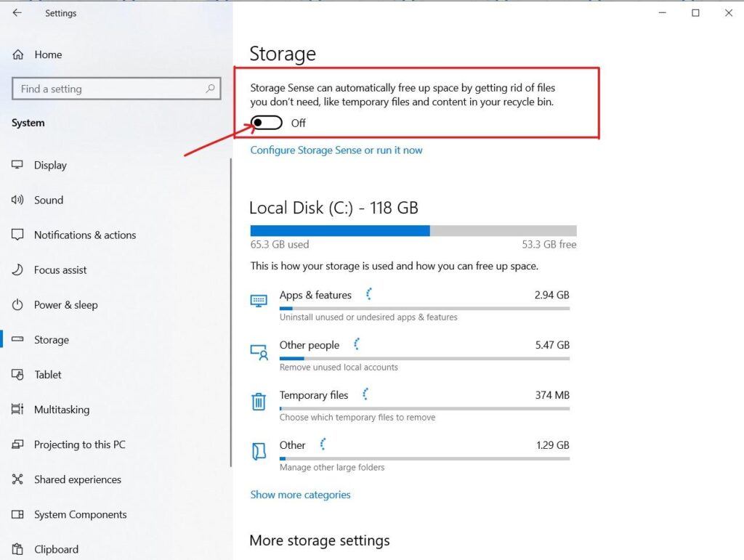Click the Other folder icon
The width and height of the screenshot is (744, 560).
click(x=259, y=451)
